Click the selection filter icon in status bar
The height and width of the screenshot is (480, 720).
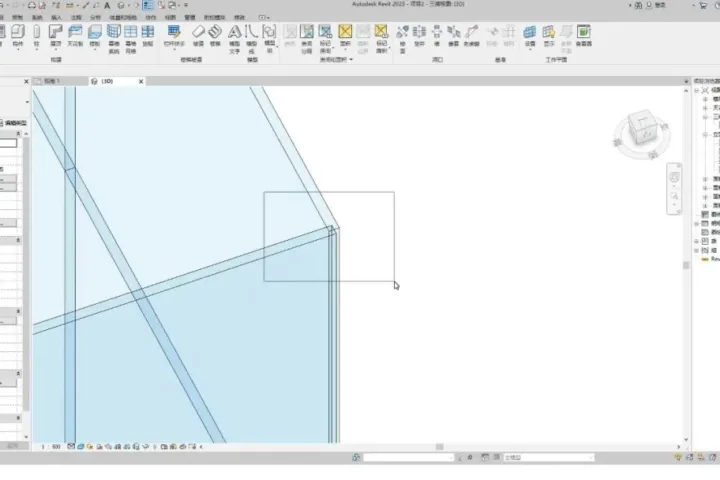(678, 457)
